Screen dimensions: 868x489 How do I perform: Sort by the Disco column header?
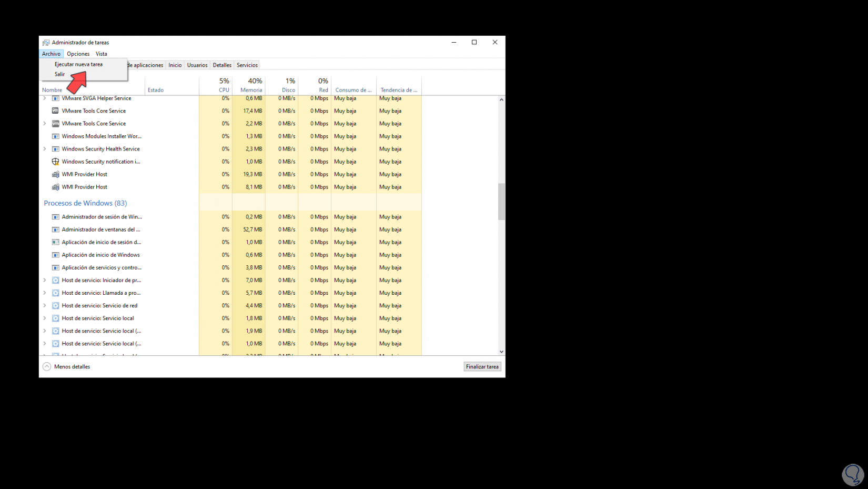[x=281, y=85]
